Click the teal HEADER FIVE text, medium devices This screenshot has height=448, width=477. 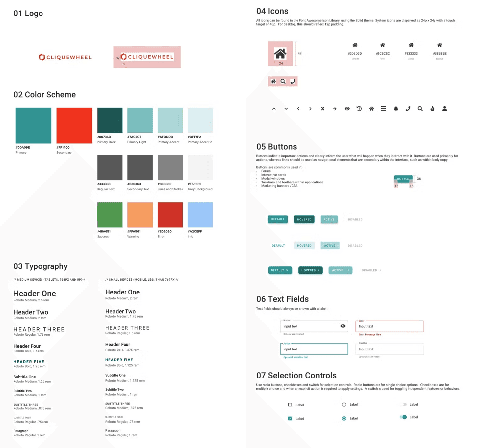[x=29, y=362]
